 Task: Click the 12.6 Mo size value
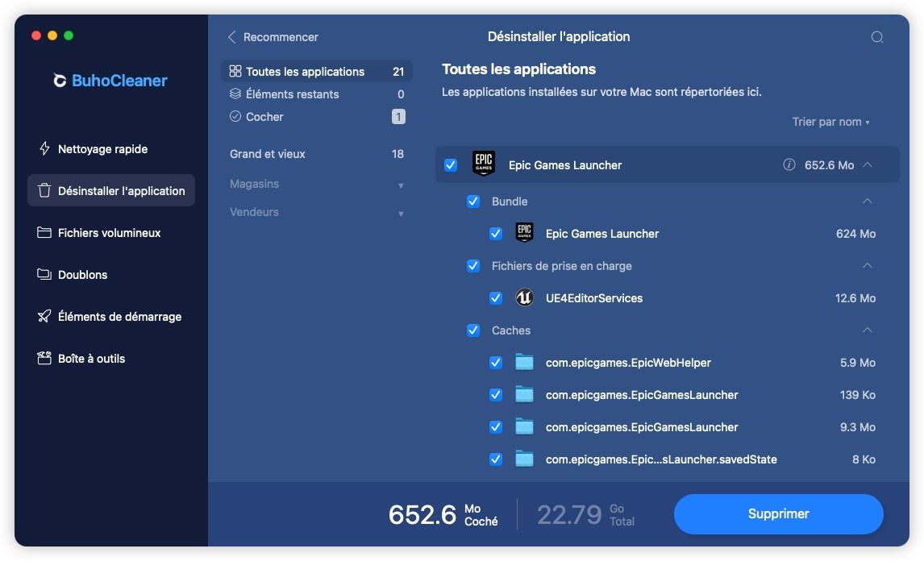[855, 298]
